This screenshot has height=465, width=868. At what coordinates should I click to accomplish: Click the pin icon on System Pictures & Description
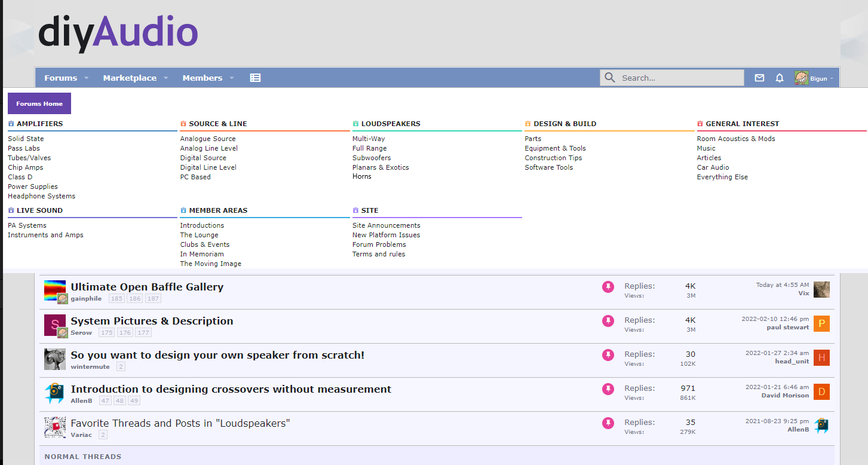[x=608, y=321]
